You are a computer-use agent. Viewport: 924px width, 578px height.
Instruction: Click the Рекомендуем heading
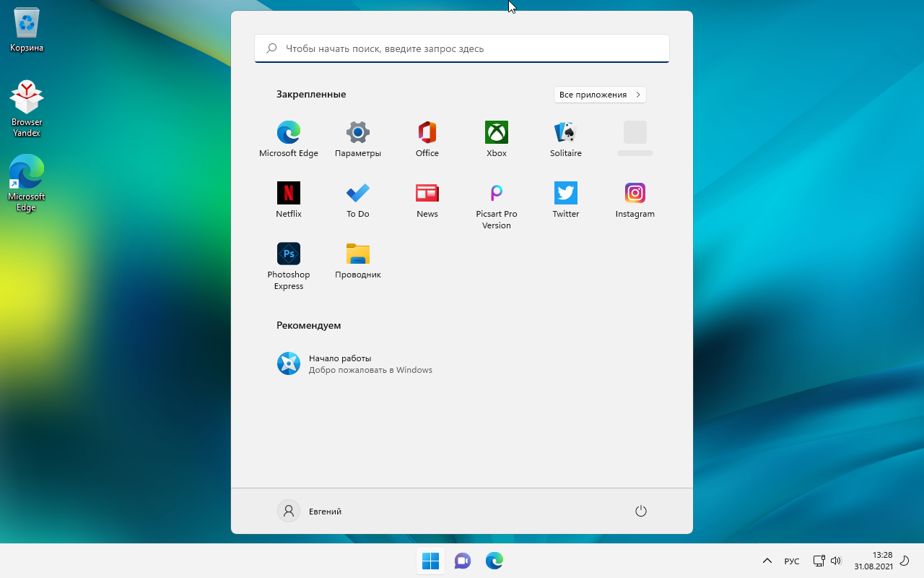coord(308,326)
